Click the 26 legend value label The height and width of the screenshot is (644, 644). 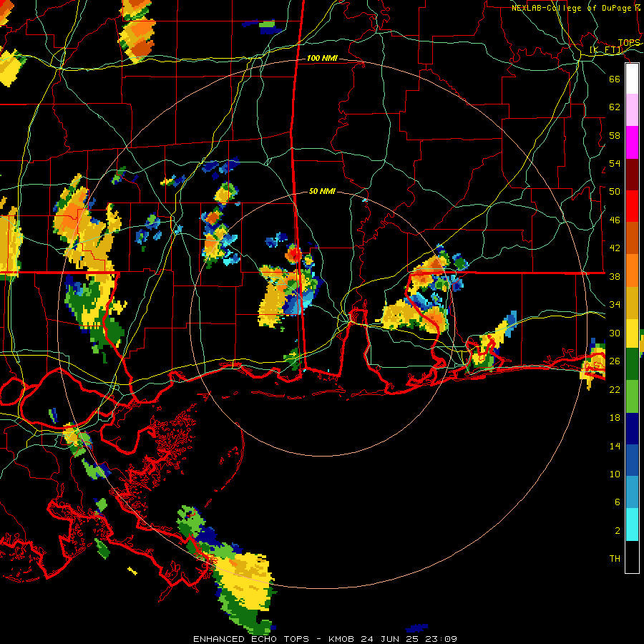pyautogui.click(x=615, y=361)
